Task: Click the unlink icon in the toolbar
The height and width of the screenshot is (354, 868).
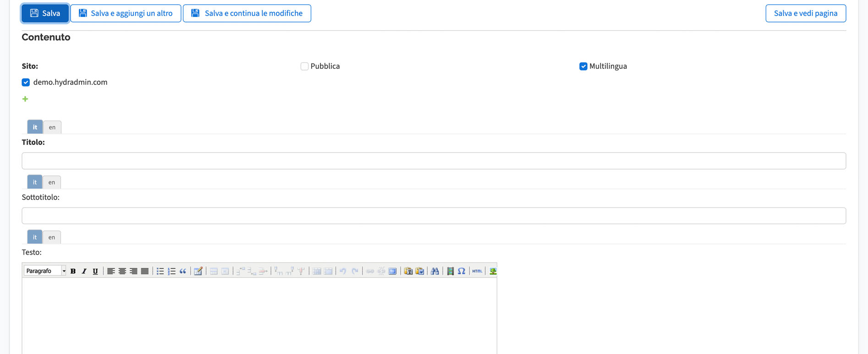Action: click(x=381, y=271)
